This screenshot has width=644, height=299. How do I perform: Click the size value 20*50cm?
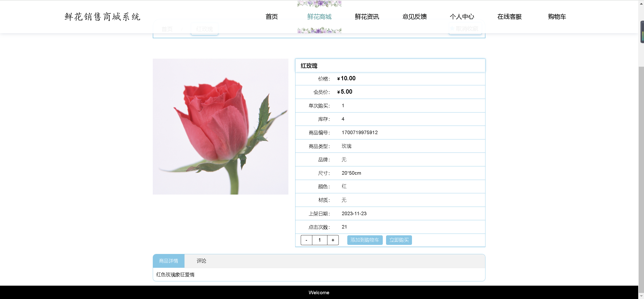351,173
